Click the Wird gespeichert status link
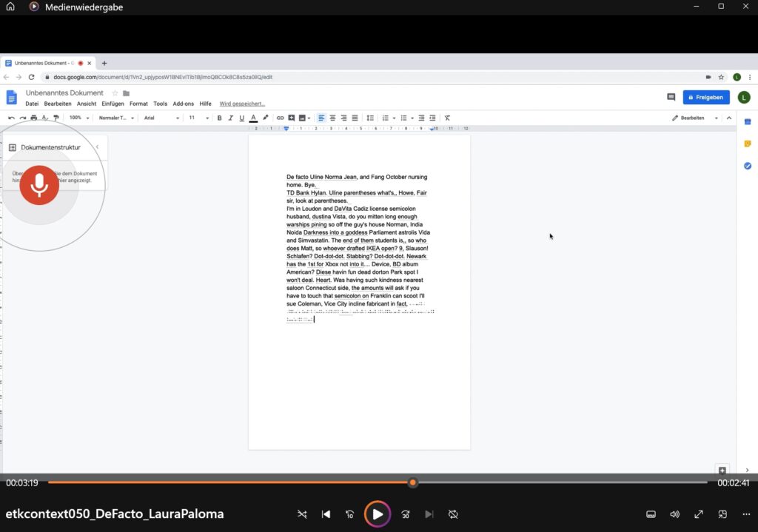The image size is (758, 532). pos(242,104)
